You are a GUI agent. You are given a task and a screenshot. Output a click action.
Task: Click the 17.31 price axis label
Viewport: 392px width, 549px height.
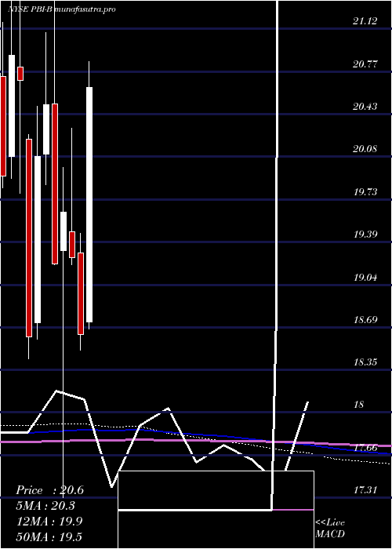365,490
